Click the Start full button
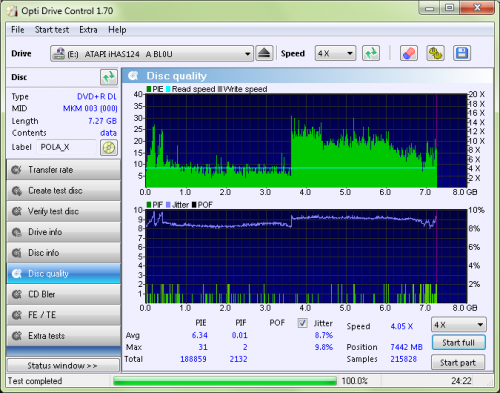Viewport: 500px width, 393px height. click(458, 343)
